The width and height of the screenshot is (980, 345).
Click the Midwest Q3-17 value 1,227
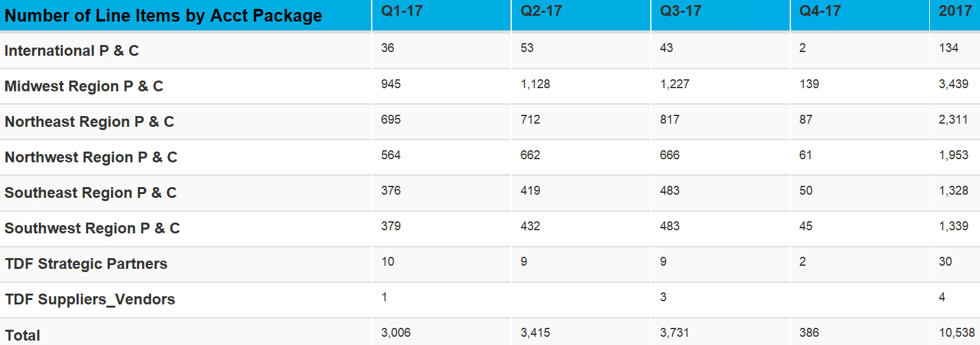click(674, 84)
